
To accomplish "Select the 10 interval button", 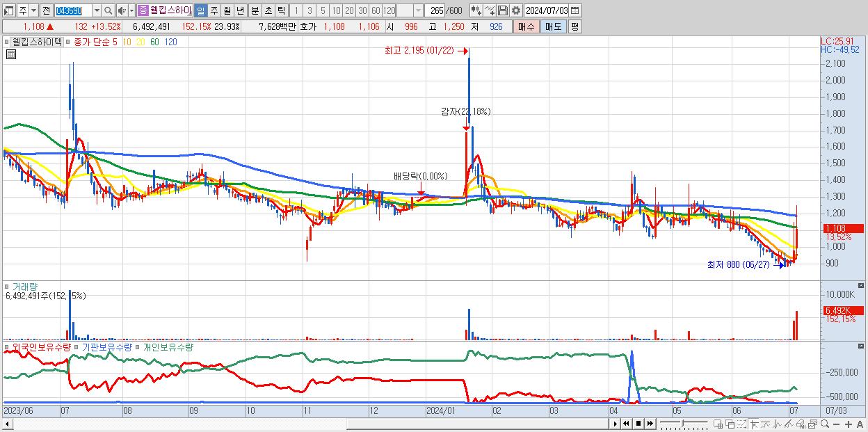I will pos(336,10).
